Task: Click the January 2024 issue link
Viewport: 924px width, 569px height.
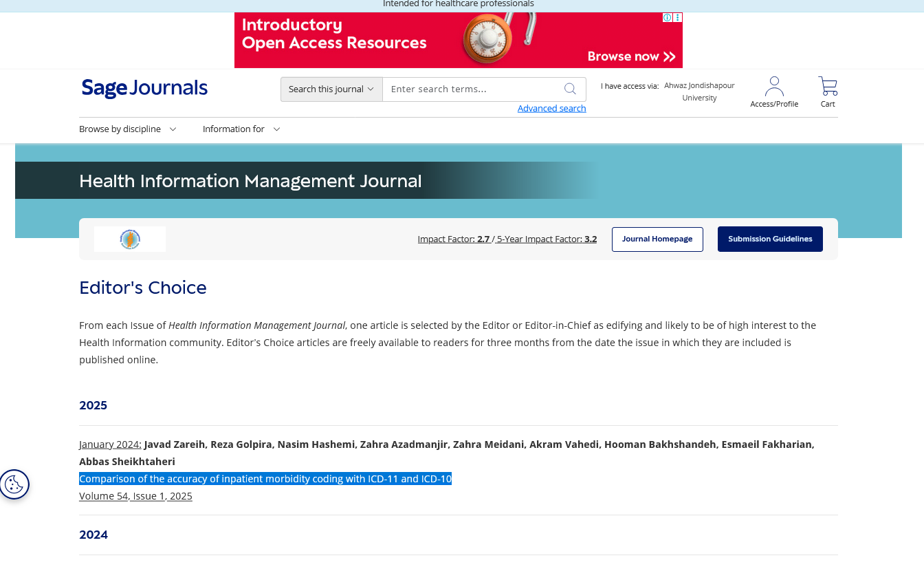Action: (110, 444)
